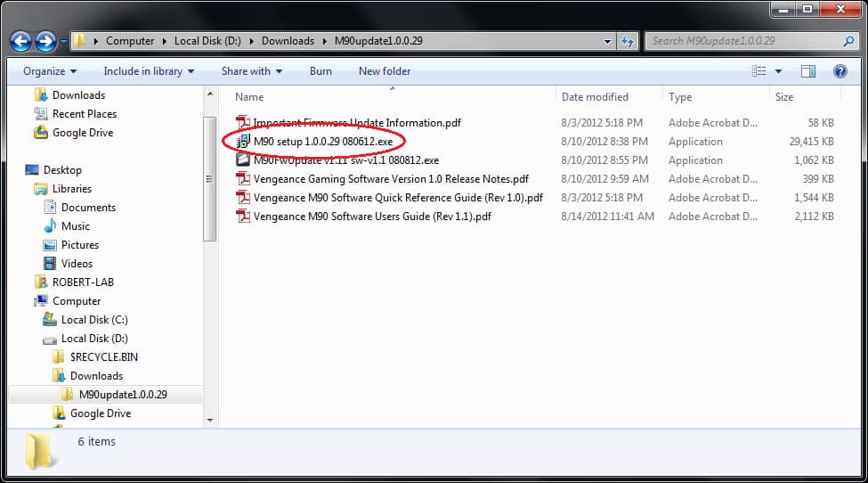Click Computer in the address breadcrumb

[130, 41]
